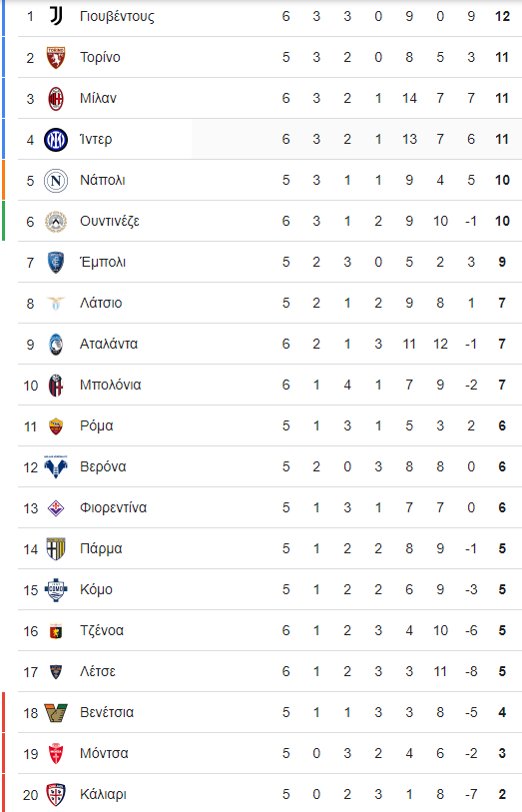
Task: Click the Verona crest icon
Action: pos(56,466)
